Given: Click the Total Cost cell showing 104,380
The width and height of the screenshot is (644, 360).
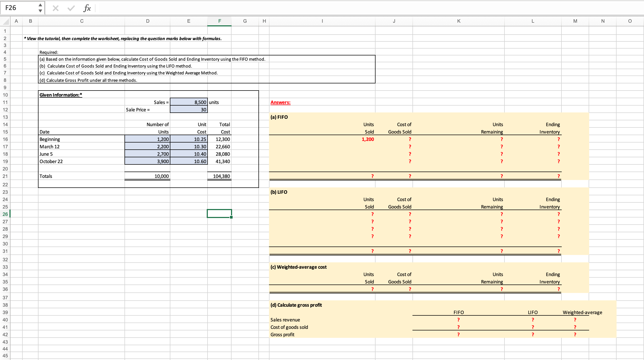Looking at the screenshot, I should click(219, 176).
